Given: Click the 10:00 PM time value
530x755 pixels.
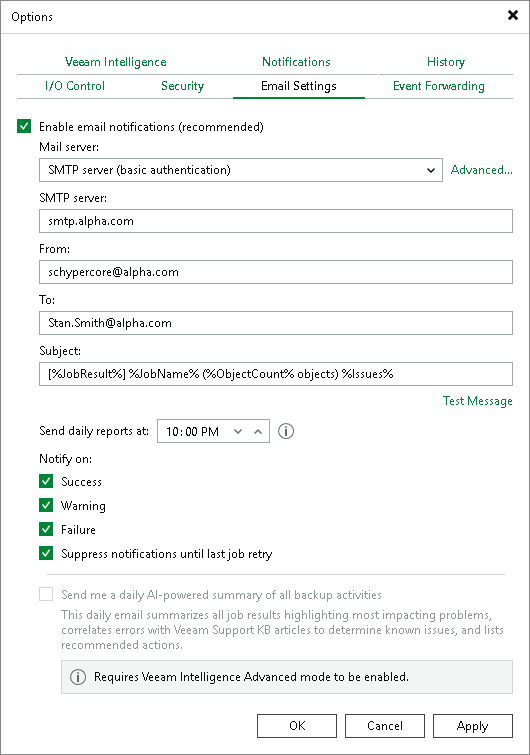Looking at the screenshot, I should click(193, 431).
